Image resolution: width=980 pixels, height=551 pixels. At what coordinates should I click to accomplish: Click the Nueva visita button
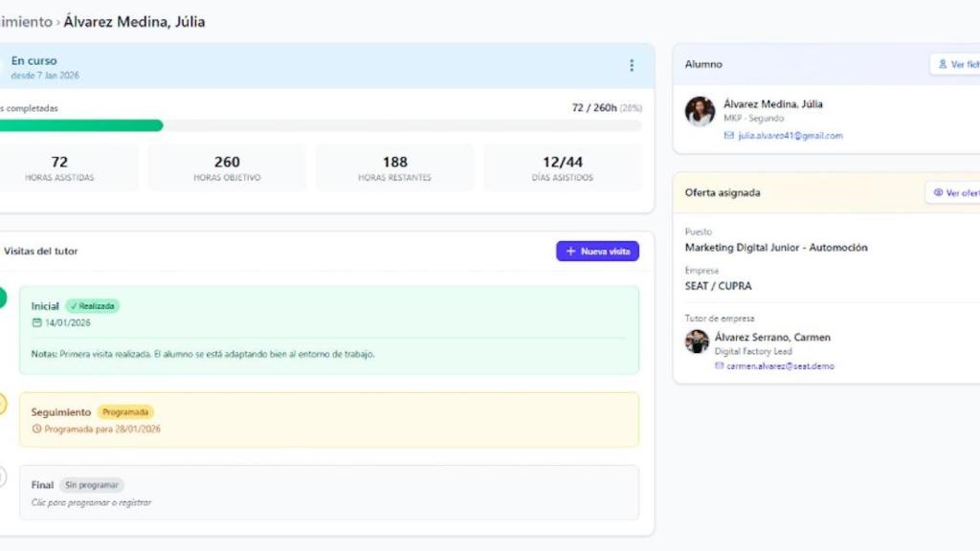click(x=597, y=251)
